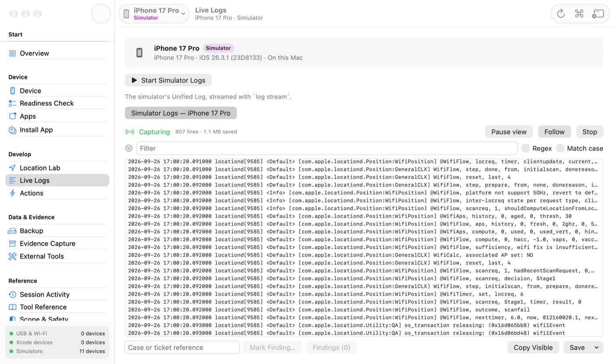Click into the Filter text field
The image size is (614, 364).
327,148
